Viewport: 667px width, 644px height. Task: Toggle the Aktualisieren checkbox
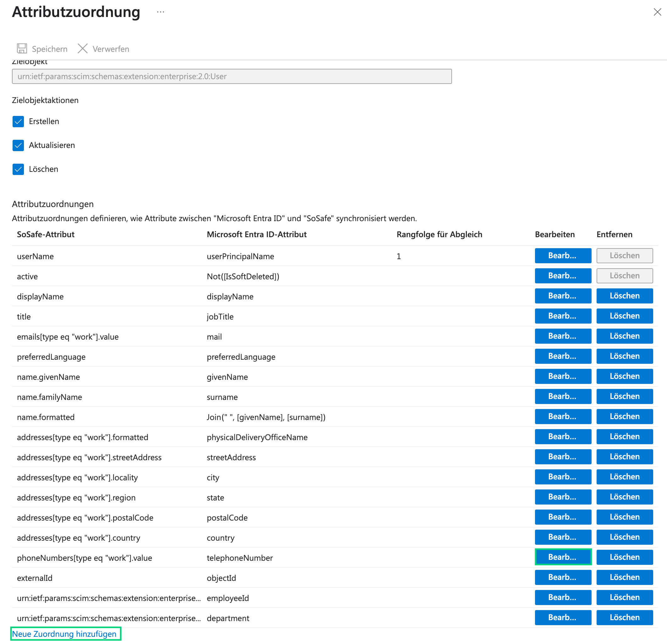click(18, 145)
